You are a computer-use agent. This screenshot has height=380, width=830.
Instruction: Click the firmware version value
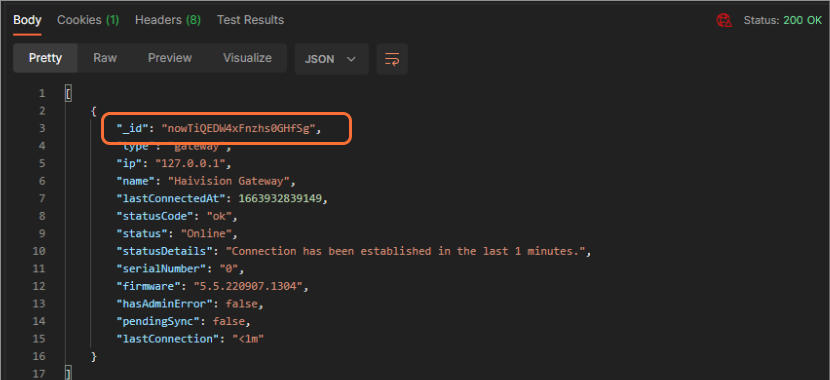(x=250, y=286)
